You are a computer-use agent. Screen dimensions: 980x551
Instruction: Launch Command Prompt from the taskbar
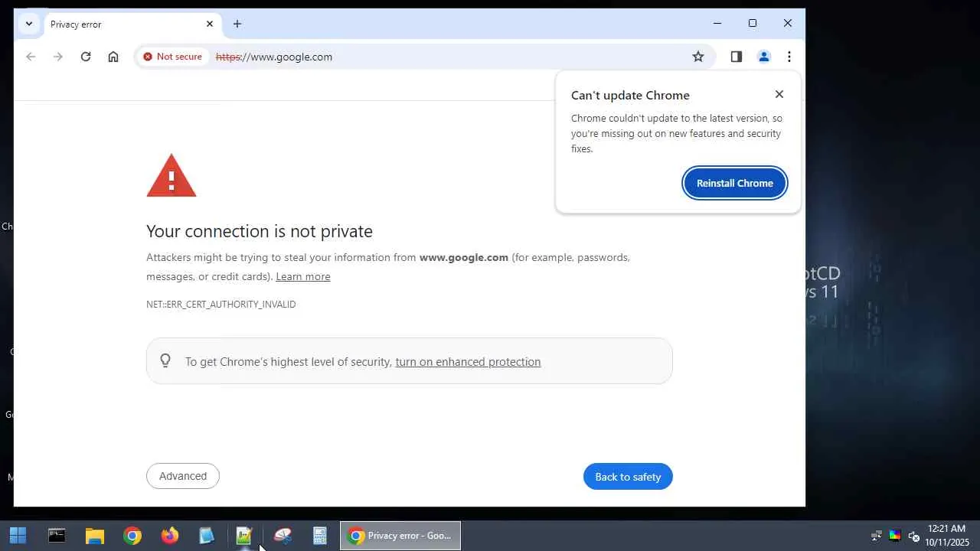57,536
